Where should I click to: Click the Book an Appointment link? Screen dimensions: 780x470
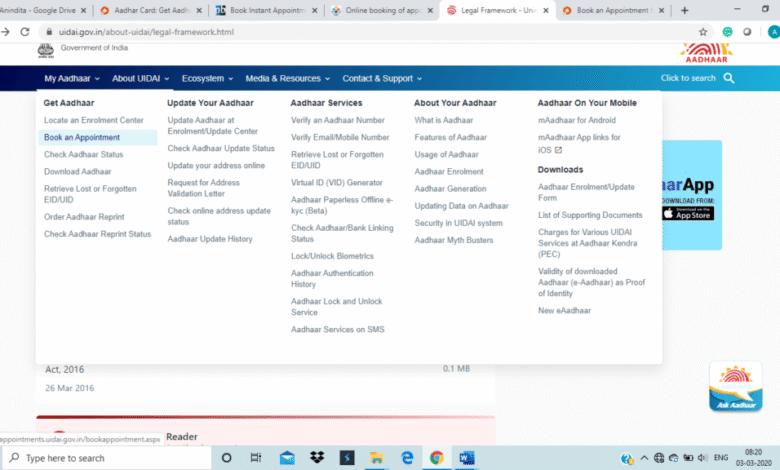click(82, 137)
